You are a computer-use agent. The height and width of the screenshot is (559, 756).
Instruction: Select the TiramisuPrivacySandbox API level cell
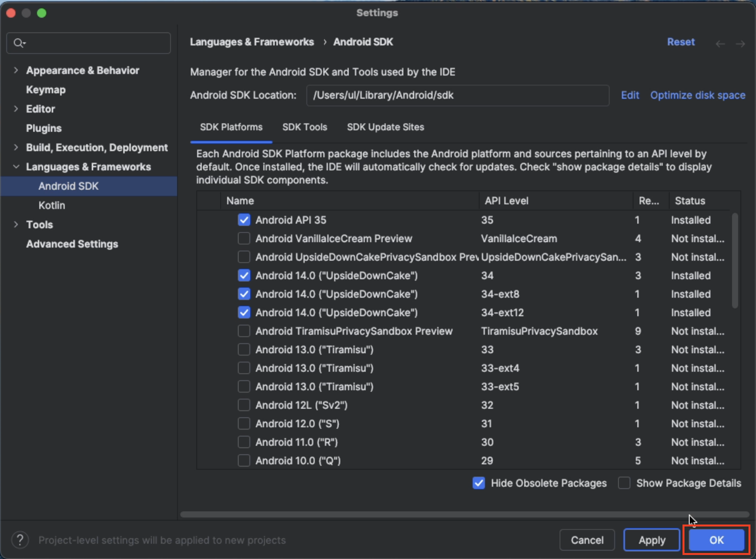point(539,331)
